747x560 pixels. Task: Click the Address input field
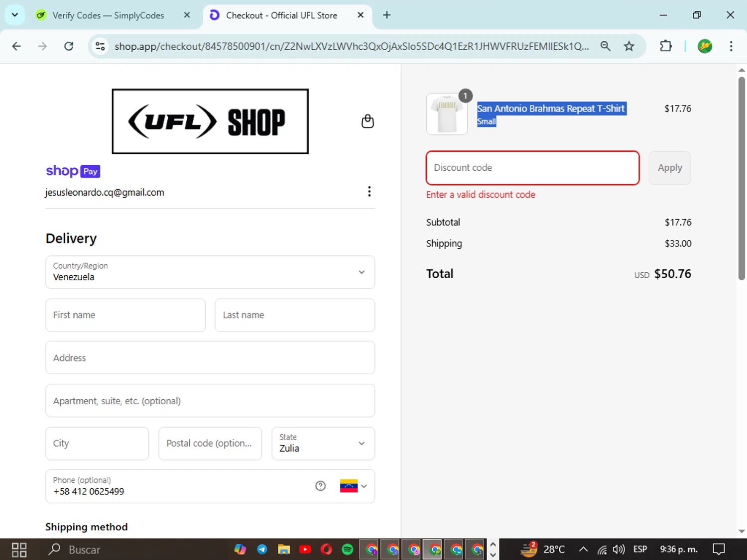point(210,357)
